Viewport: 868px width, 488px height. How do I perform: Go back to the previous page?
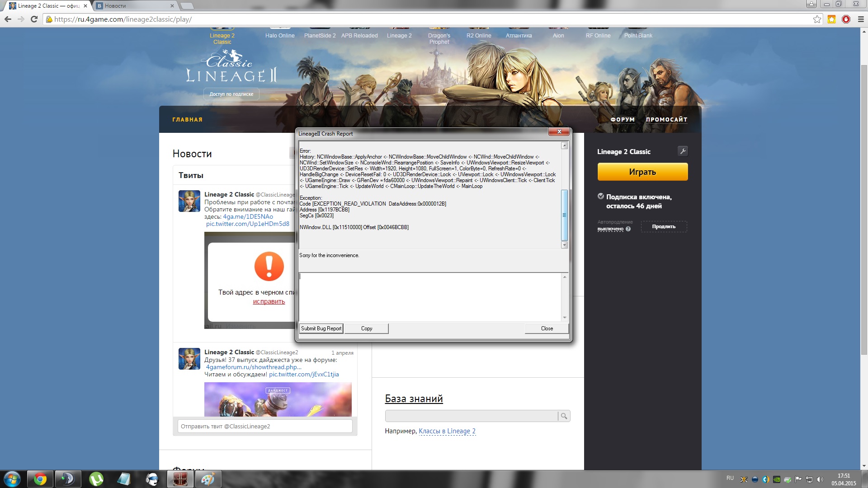coord(8,19)
